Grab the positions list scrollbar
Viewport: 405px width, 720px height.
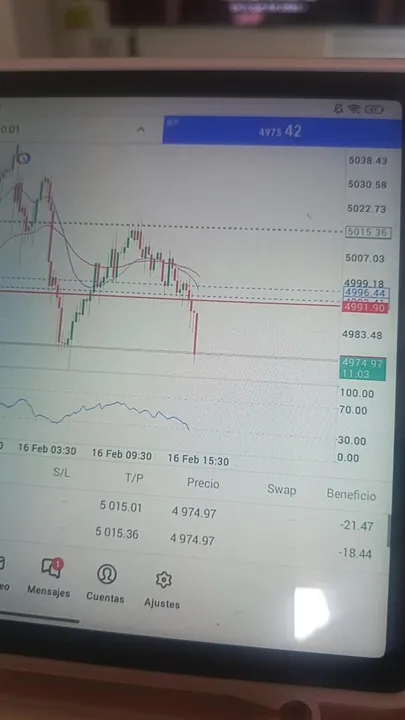390,530
